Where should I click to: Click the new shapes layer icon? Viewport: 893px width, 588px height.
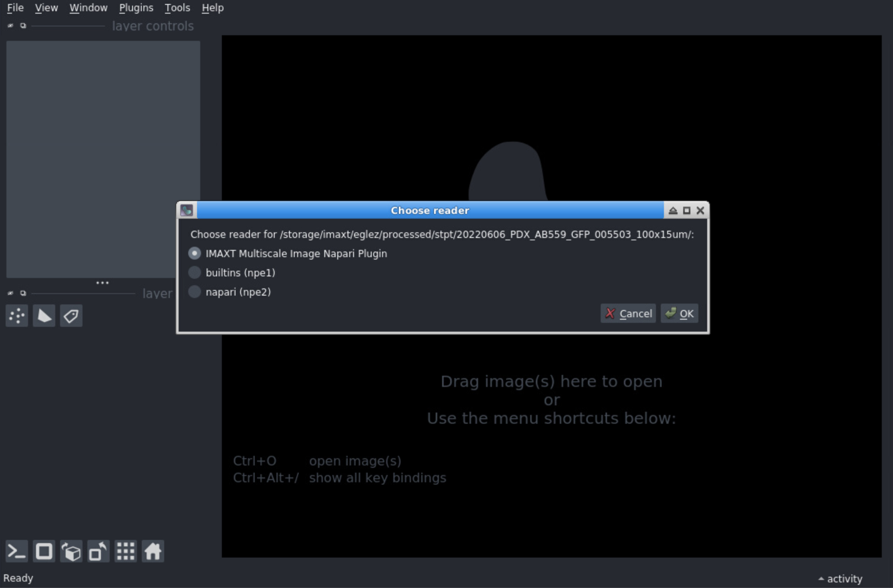point(44,316)
